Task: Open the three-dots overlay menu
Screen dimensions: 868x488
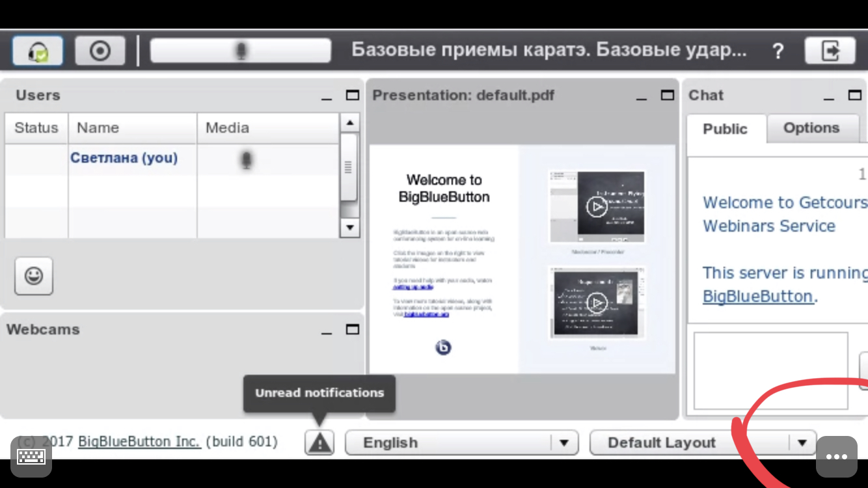Action: pos(836,457)
